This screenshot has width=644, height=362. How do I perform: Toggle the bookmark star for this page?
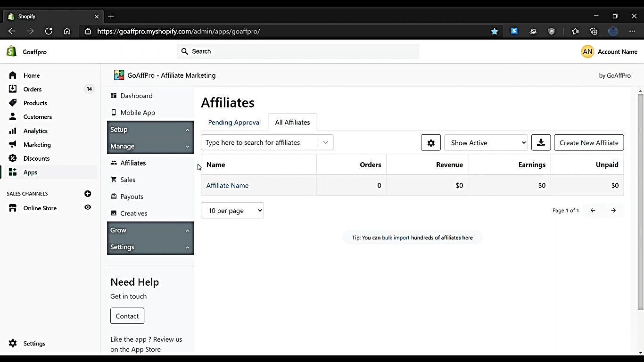click(494, 31)
